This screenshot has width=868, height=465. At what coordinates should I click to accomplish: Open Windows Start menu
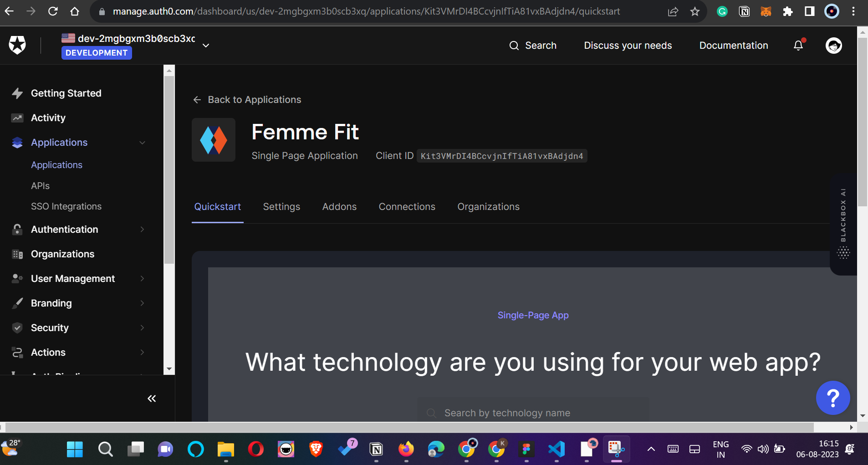75,450
